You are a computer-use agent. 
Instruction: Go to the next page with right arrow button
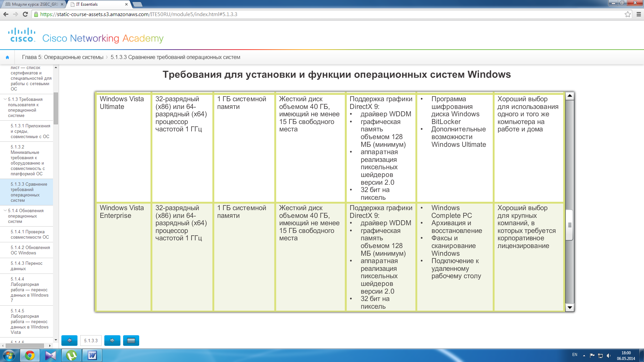coord(112,341)
